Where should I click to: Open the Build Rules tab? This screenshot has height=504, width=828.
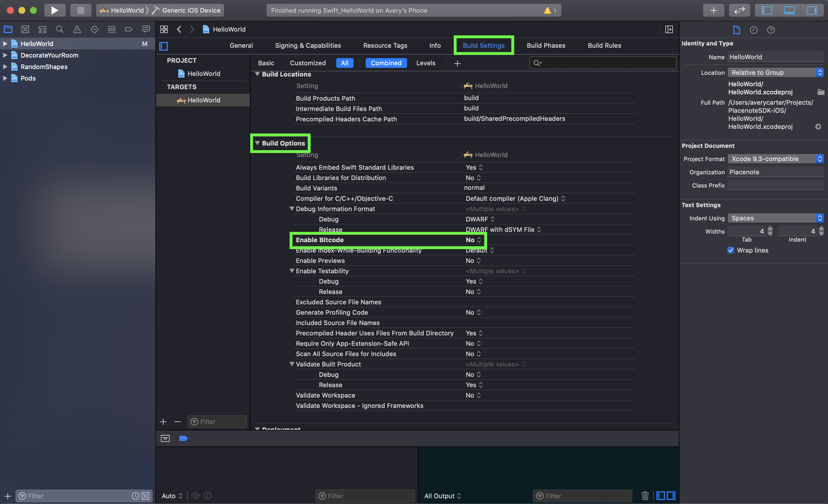pos(604,45)
